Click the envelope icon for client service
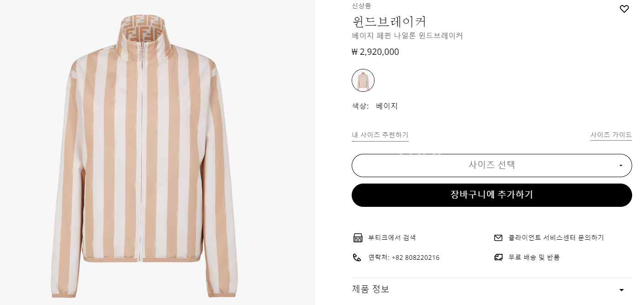This screenshot has height=305, width=644. [498, 238]
